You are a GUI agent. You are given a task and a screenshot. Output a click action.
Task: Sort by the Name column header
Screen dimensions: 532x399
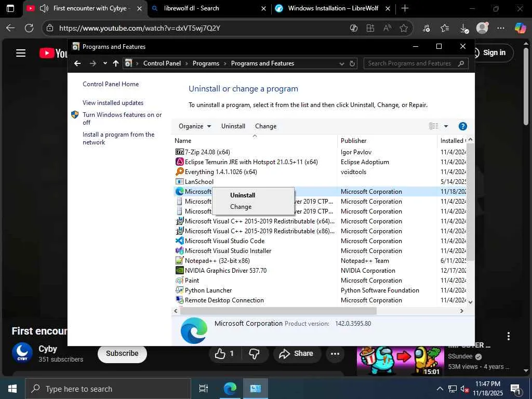click(255, 140)
